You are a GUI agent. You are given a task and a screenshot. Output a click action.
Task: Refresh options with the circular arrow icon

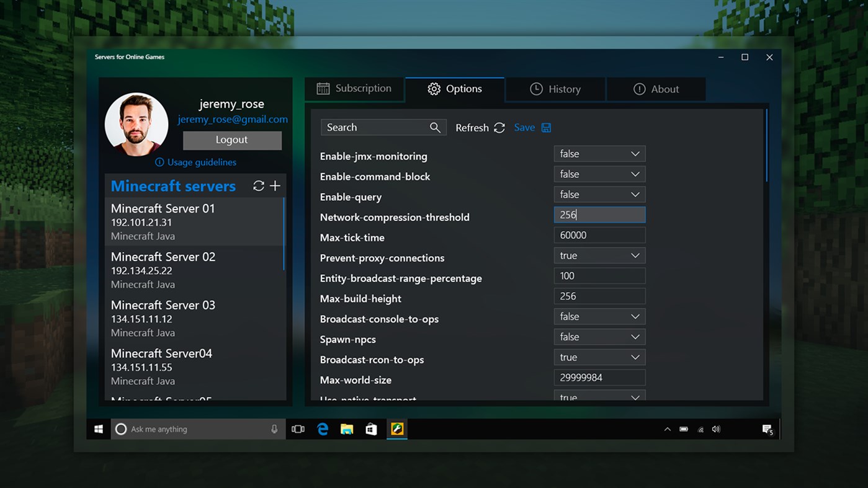click(499, 127)
